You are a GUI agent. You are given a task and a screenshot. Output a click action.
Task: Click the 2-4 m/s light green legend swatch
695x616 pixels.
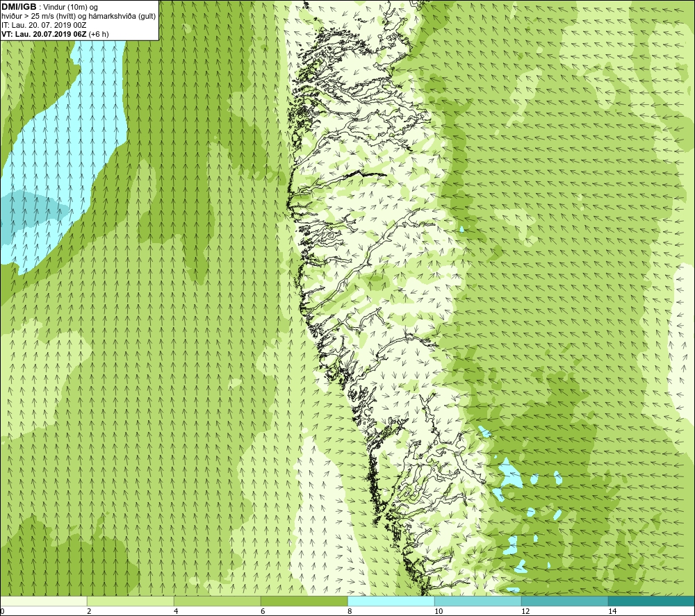pos(131,601)
